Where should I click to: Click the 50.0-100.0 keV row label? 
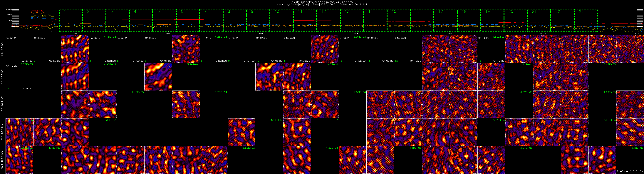point(2,160)
